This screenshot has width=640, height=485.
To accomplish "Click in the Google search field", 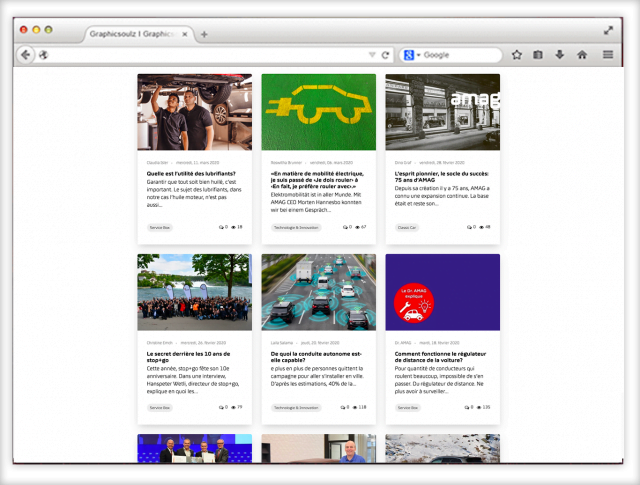I will coord(460,55).
